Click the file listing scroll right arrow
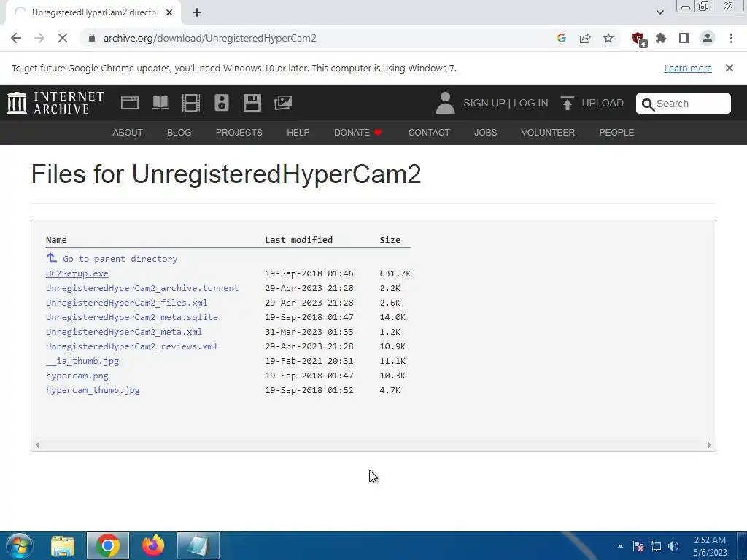The image size is (747, 560). (x=709, y=445)
